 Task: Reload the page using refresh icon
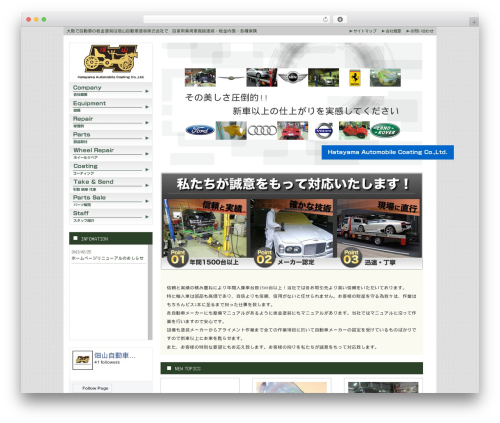[325, 19]
